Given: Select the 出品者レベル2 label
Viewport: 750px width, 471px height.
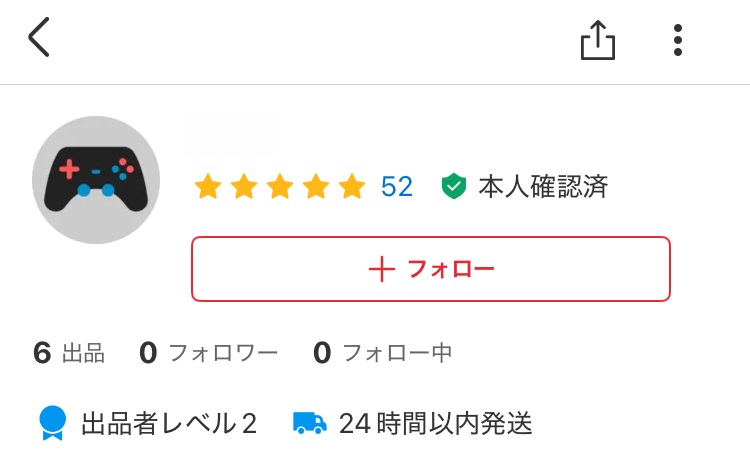Looking at the screenshot, I should click(169, 424).
